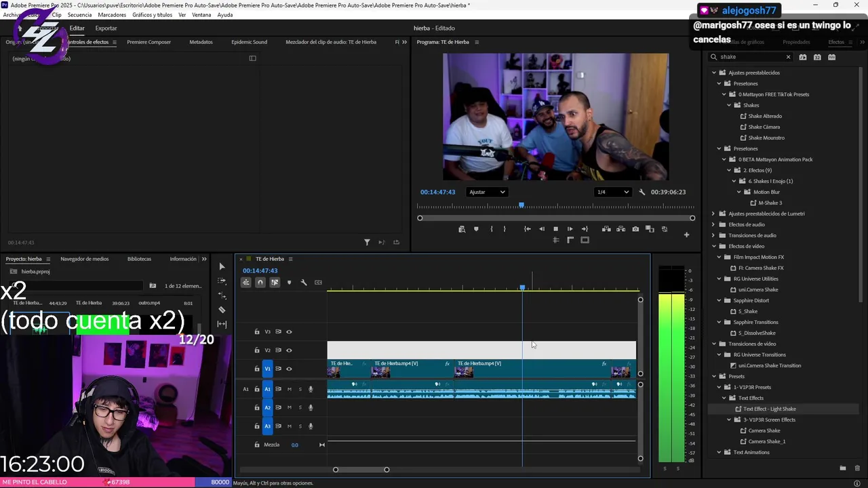This screenshot has height=488, width=868.
Task: Click filter icon in Effect Controls
Action: point(367,242)
